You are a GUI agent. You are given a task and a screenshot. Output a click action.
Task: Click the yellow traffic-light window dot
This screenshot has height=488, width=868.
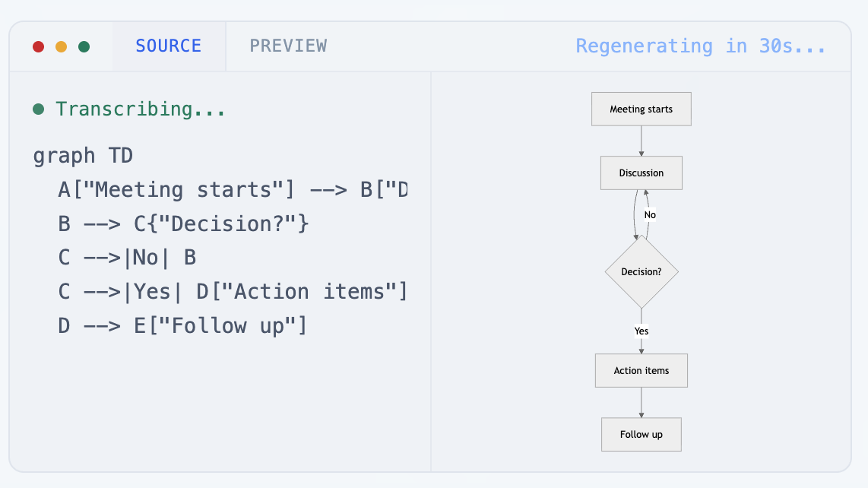61,46
